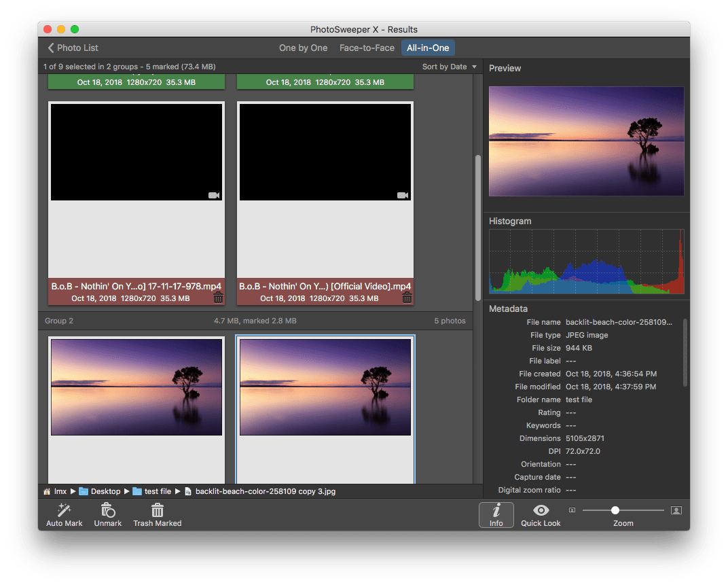The image size is (728, 585).
Task: Click the yellow minimize window button
Action: [x=61, y=29]
